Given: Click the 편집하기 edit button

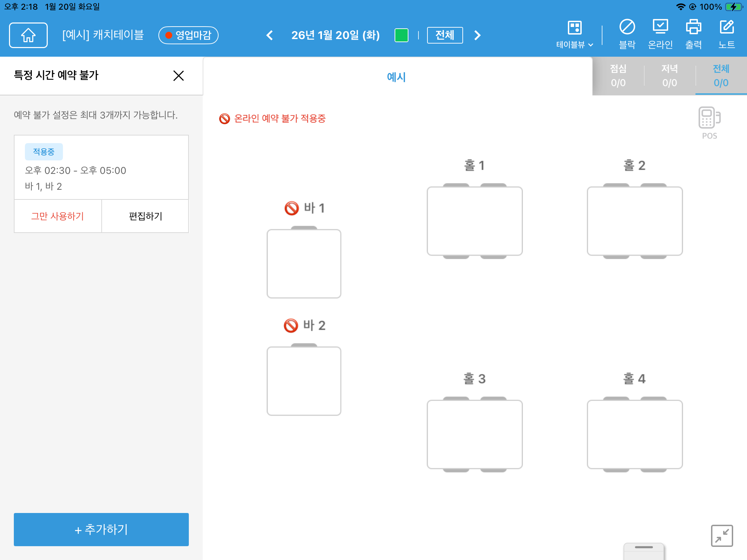Looking at the screenshot, I should click(x=145, y=216).
